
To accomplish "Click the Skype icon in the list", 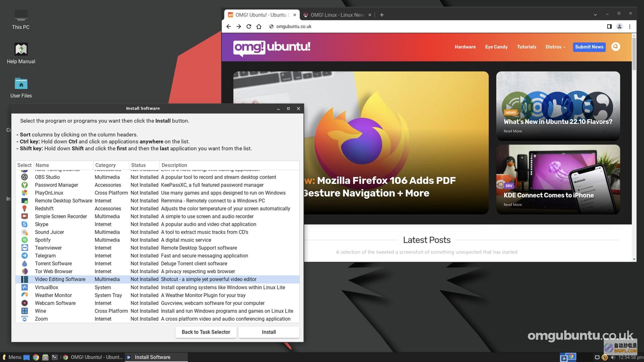I will point(24,224).
